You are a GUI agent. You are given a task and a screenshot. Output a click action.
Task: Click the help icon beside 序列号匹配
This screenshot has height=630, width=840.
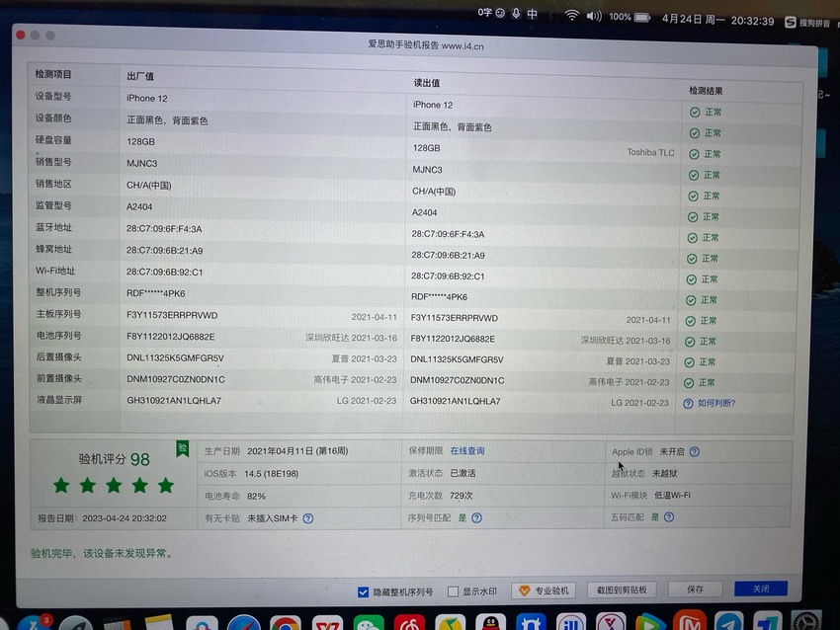coord(476,517)
